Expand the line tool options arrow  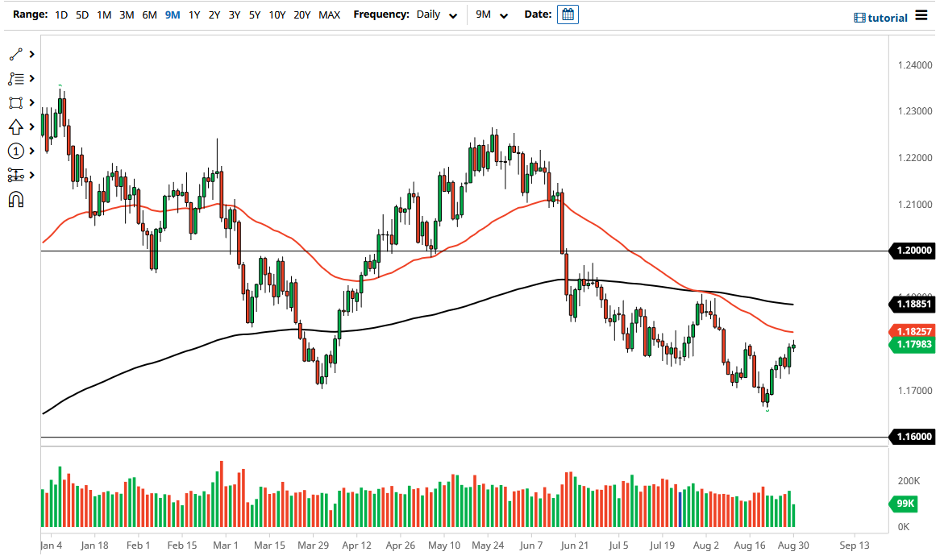31,55
